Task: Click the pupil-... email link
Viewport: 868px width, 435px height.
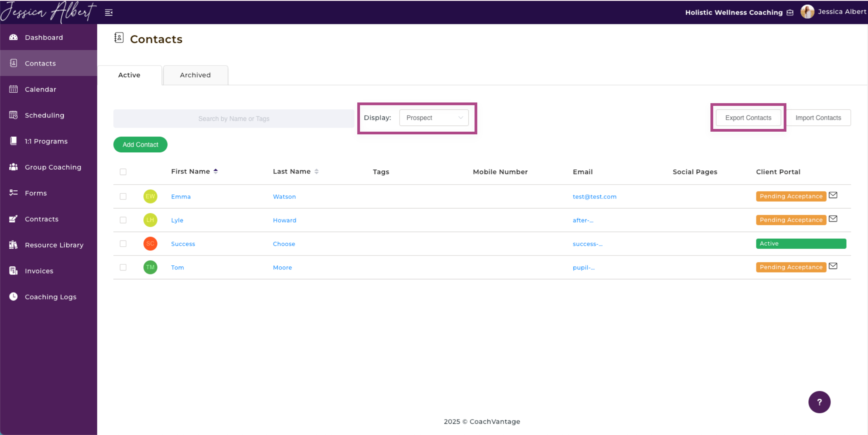Action: click(x=584, y=267)
